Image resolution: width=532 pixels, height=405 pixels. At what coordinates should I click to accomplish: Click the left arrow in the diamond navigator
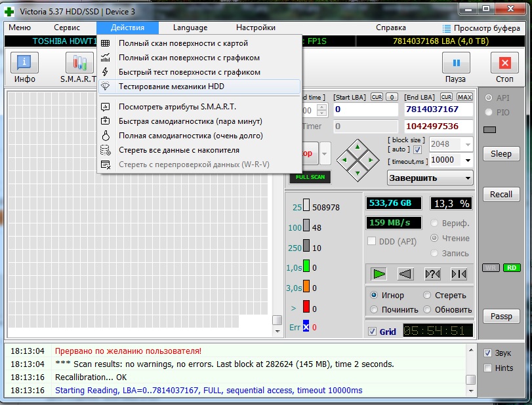[x=344, y=160]
